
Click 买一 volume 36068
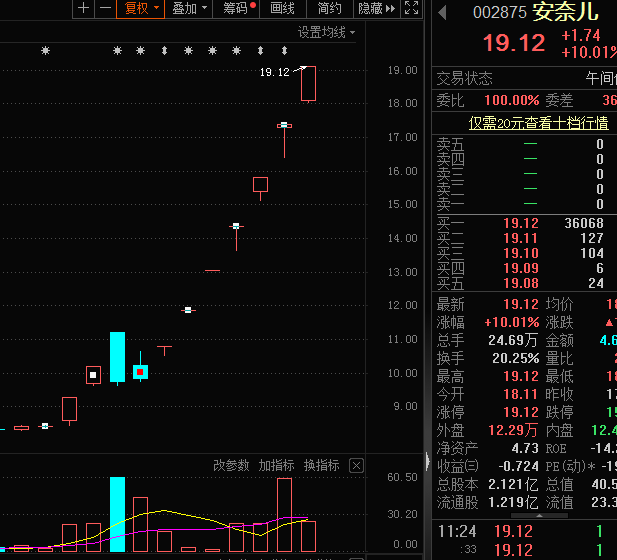tap(584, 223)
